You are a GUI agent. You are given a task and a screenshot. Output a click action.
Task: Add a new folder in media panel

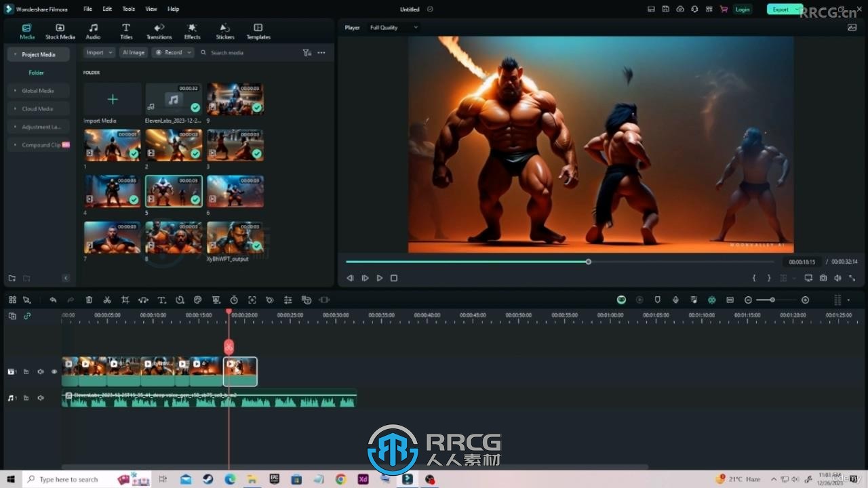[12, 278]
